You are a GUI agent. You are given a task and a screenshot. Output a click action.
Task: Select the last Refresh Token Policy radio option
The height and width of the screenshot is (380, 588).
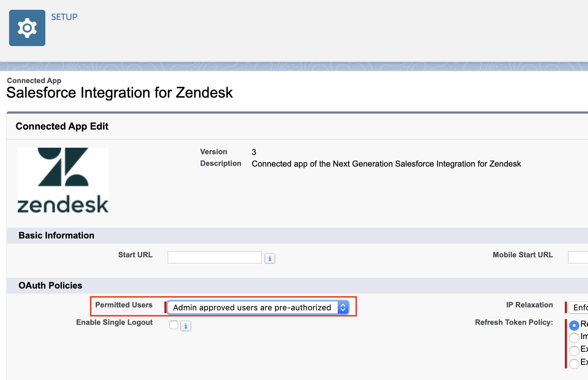click(574, 363)
